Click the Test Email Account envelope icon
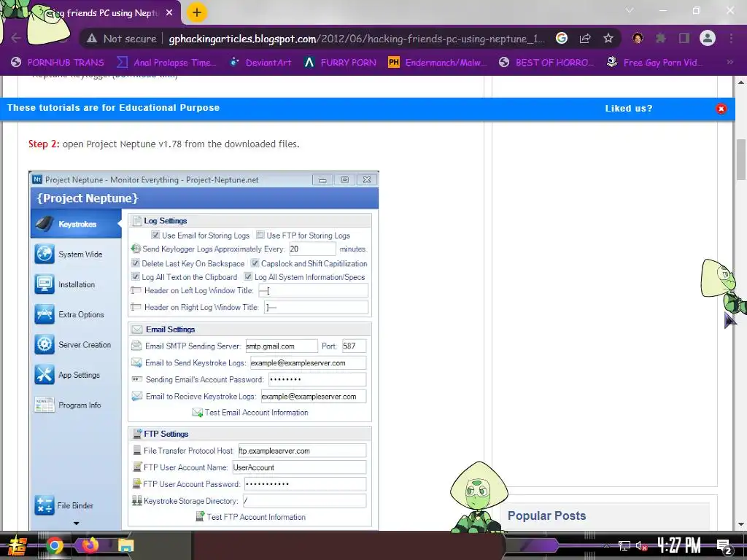The height and width of the screenshot is (560, 747). 197,413
